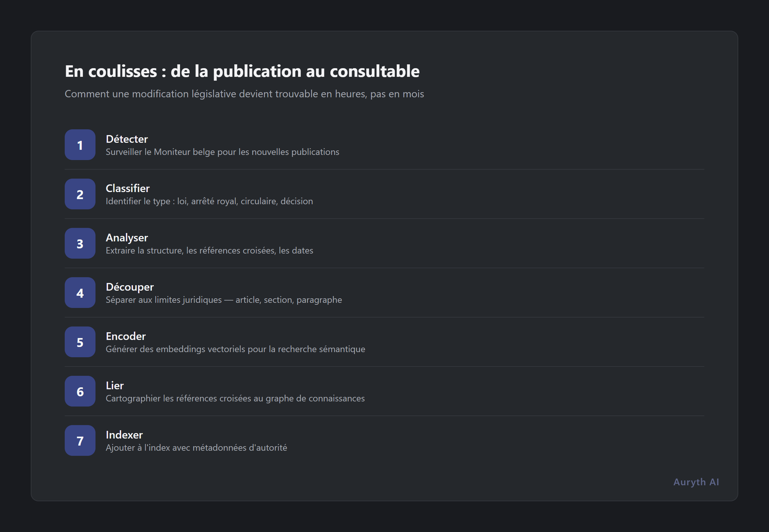Expand the Encoder step entry
The image size is (769, 532).
(126, 336)
